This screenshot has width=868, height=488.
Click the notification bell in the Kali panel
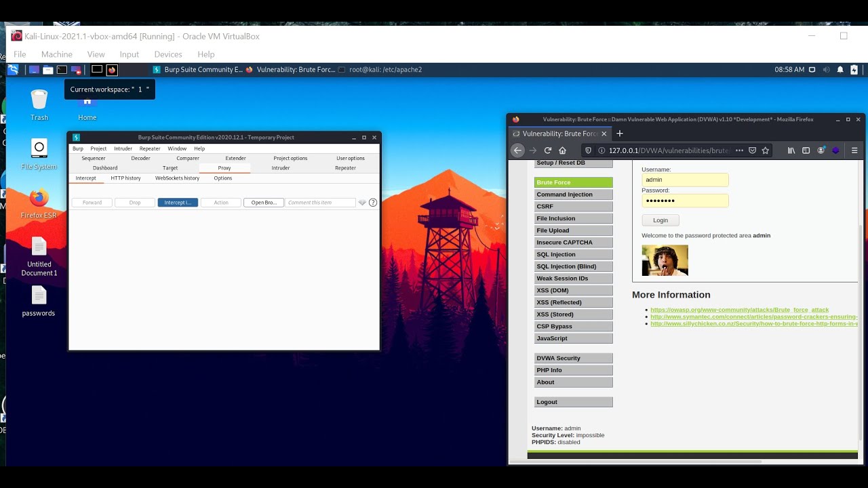840,70
